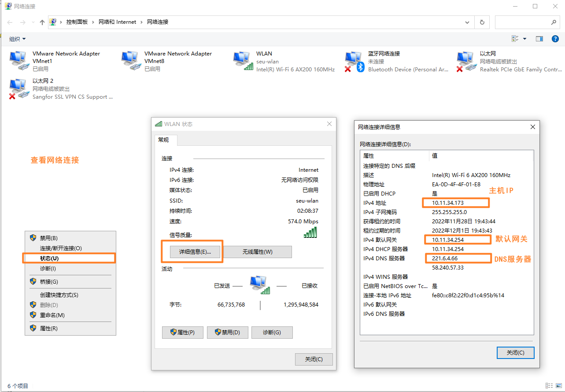Expand the chevron after 网络和 Internet breadcrumb
565x392 pixels.
pyautogui.click(x=142, y=22)
